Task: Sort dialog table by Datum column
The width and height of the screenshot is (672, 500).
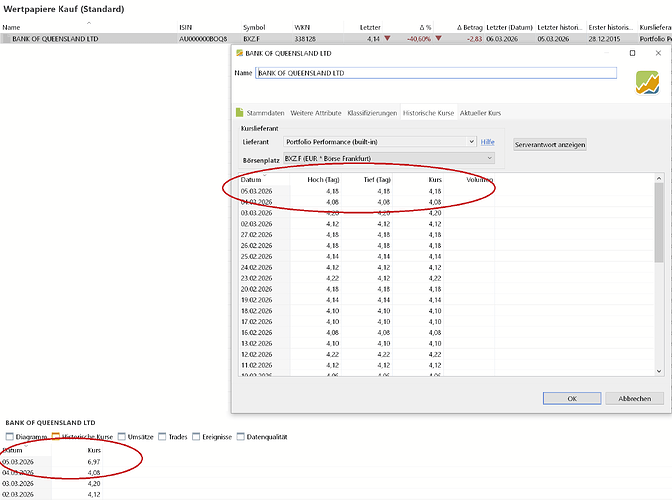Action: tap(251, 180)
